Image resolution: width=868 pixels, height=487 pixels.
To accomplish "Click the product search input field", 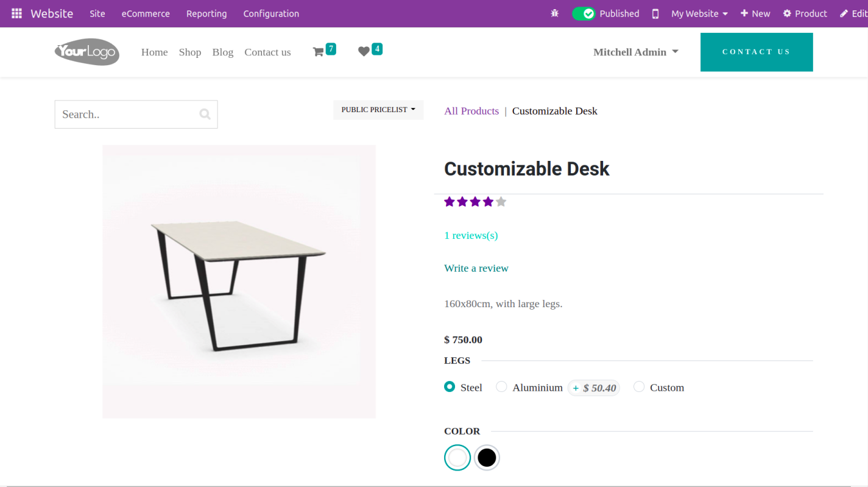I will 128,114.
